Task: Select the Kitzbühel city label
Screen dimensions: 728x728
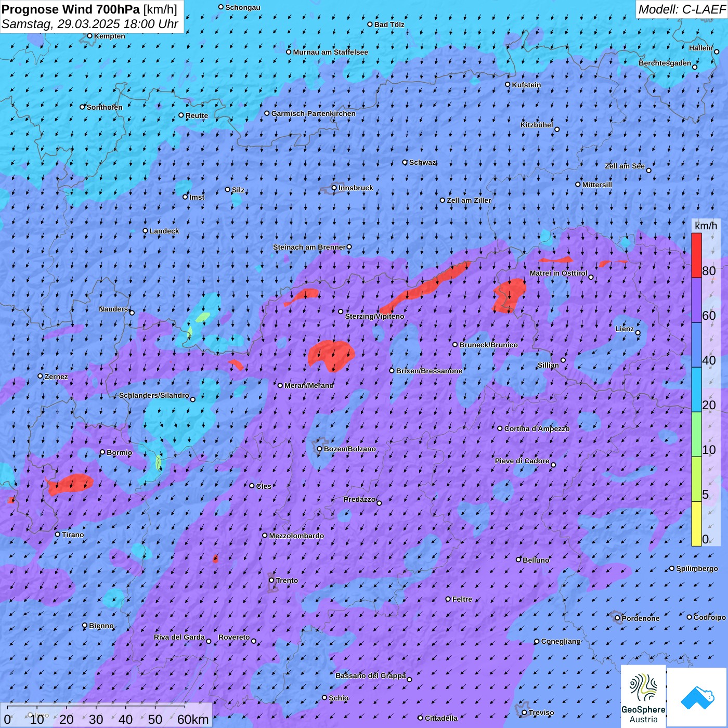Action: [x=537, y=125]
